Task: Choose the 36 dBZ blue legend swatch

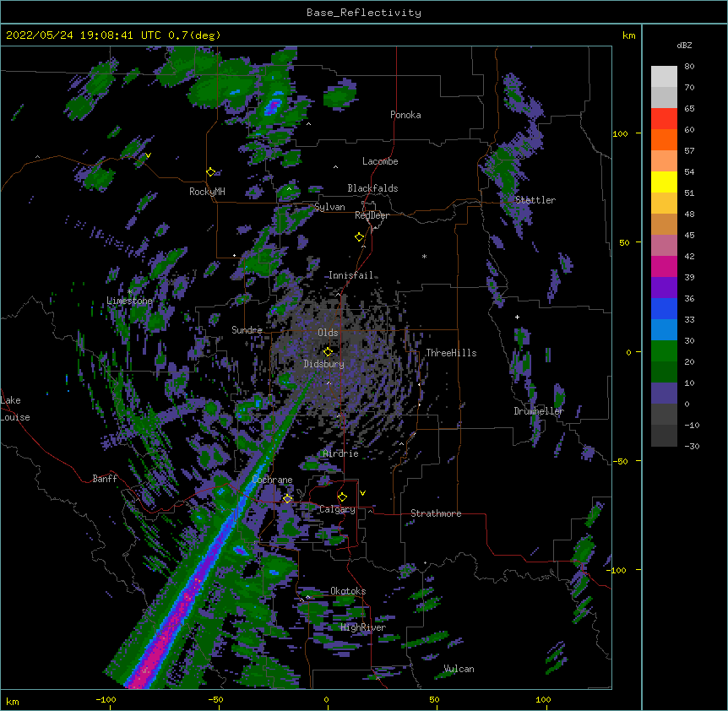Action: 664,308
